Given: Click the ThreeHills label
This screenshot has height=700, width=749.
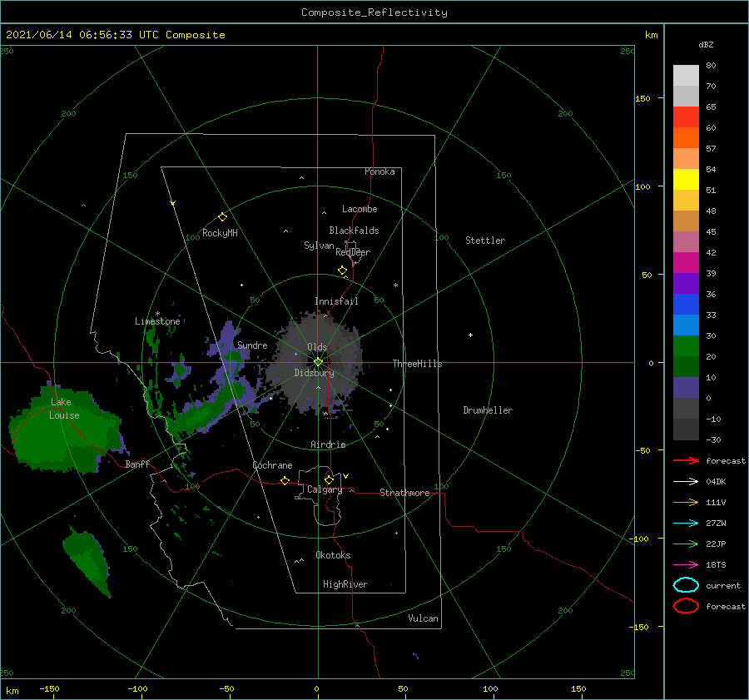Looking at the screenshot, I should point(418,364).
